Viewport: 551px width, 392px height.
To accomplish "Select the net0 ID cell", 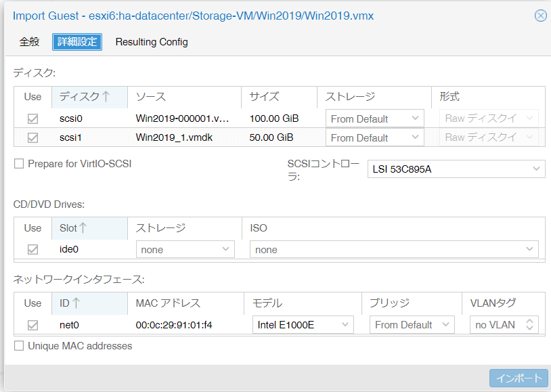I will pos(89,325).
